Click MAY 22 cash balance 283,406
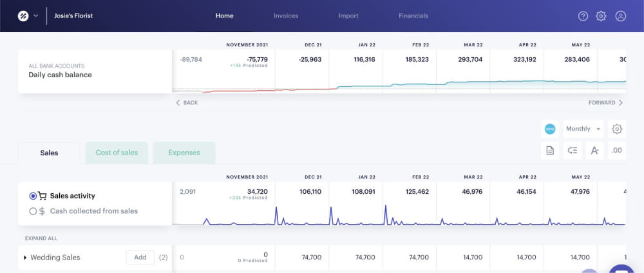This screenshot has width=644, height=273. 578,59
